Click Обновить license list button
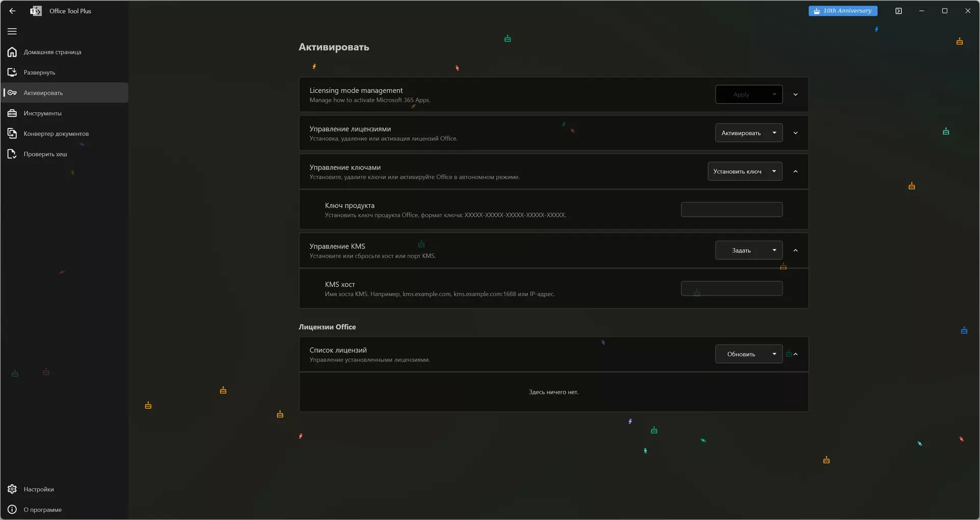 741,354
